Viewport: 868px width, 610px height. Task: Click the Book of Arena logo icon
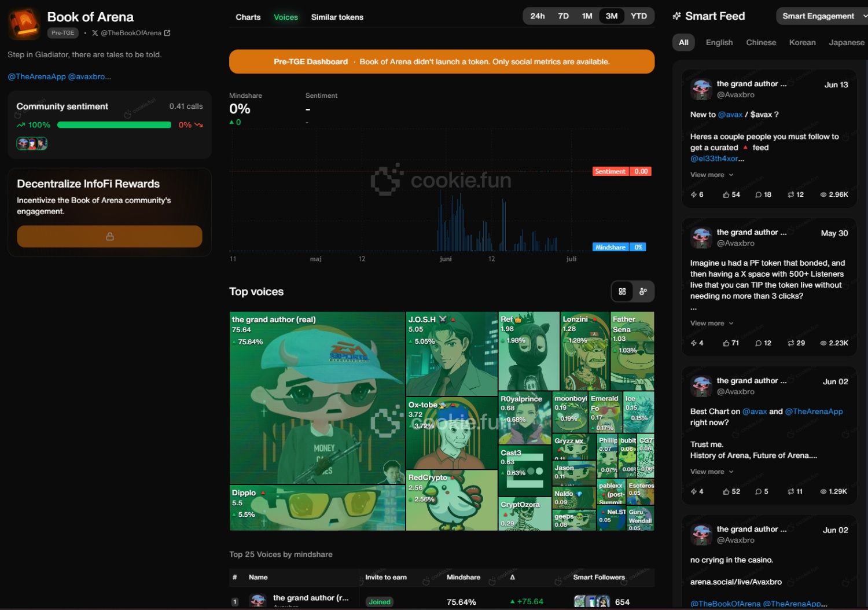(24, 24)
